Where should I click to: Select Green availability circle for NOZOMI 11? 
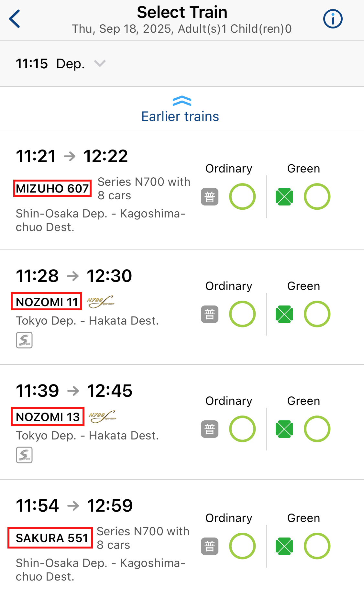(x=317, y=314)
